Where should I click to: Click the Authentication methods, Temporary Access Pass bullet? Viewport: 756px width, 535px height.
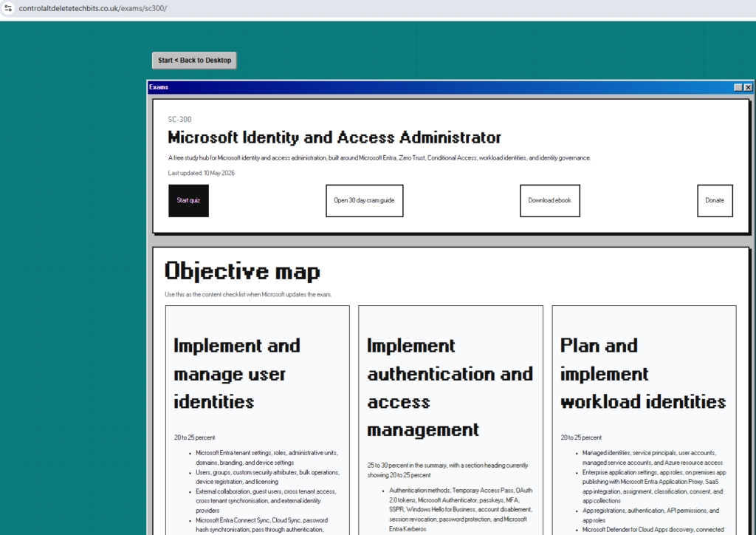461,509
